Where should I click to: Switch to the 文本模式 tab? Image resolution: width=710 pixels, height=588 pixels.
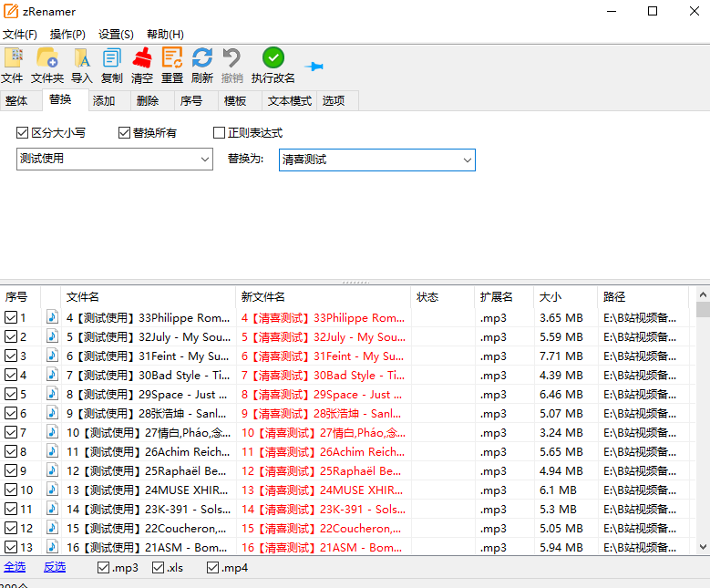[290, 101]
